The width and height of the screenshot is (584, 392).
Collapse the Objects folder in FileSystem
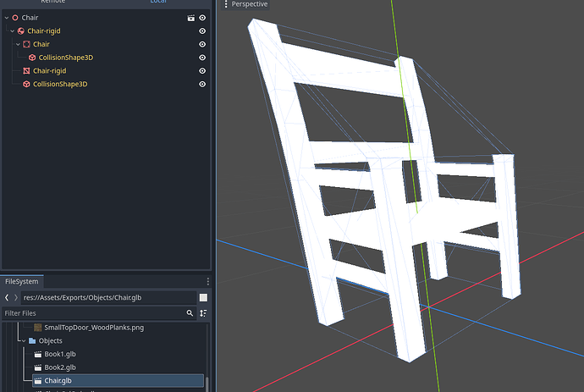click(23, 340)
